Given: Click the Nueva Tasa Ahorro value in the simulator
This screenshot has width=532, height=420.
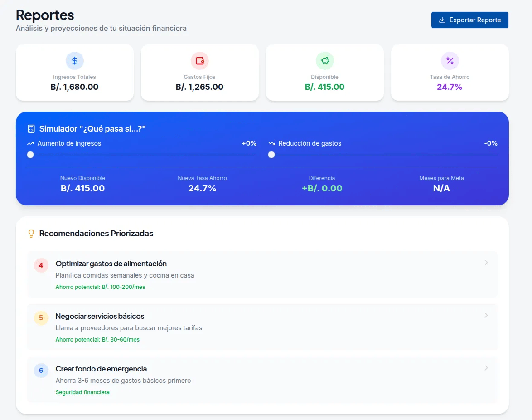Looking at the screenshot, I should (202, 188).
